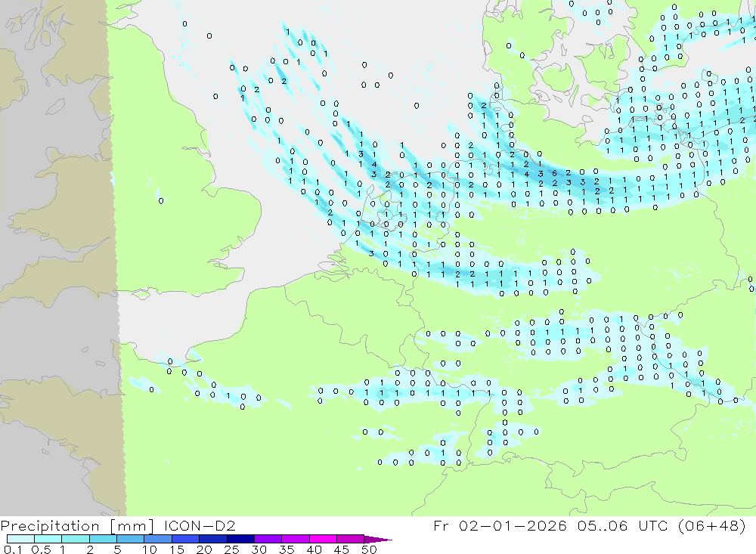Click the 15–20 mm legend color swatch
Viewport: 756px width, 554px height.
pyautogui.click(x=185, y=539)
